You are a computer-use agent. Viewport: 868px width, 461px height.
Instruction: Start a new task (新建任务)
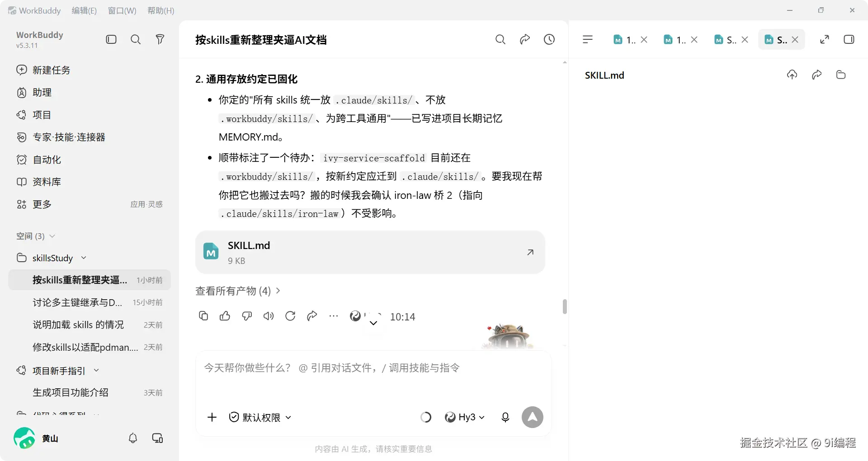[x=43, y=70]
